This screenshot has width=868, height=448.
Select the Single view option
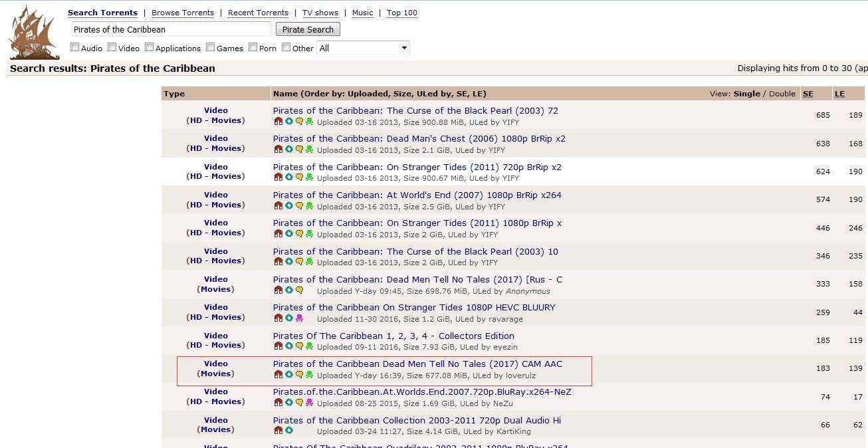click(x=747, y=94)
